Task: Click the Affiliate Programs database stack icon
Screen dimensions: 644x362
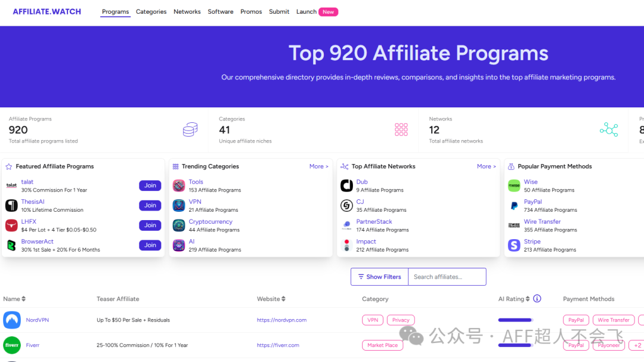Action: point(190,129)
